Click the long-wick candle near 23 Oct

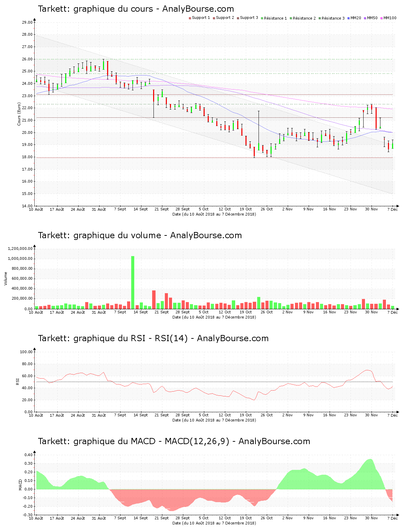[259, 130]
